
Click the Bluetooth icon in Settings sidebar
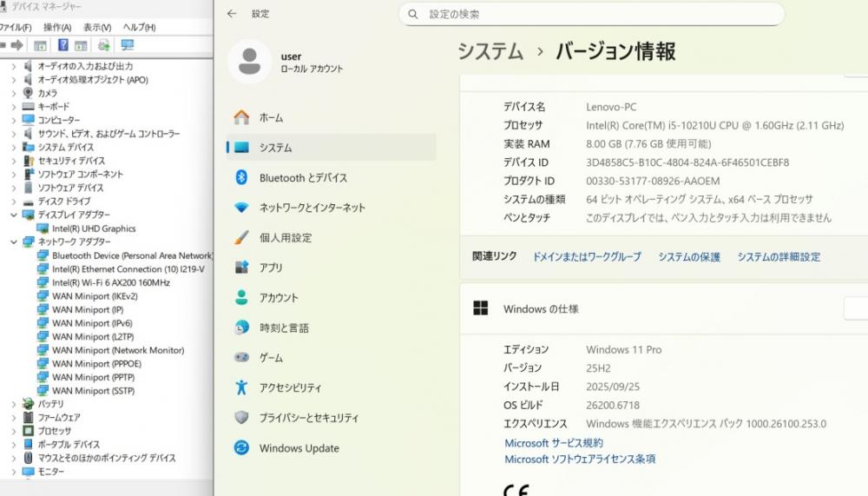click(242, 177)
